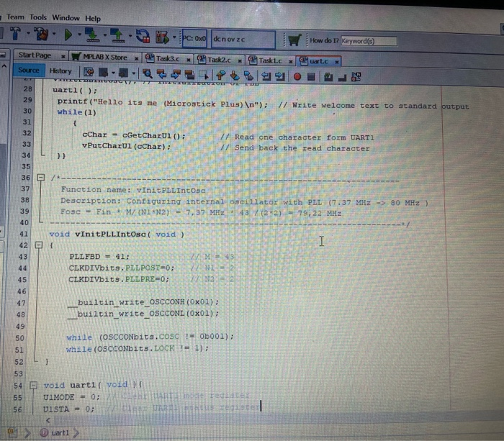The width and height of the screenshot is (504, 441).
Task: Click the Back navigation icon in editor toolbar
Action: pos(104,73)
